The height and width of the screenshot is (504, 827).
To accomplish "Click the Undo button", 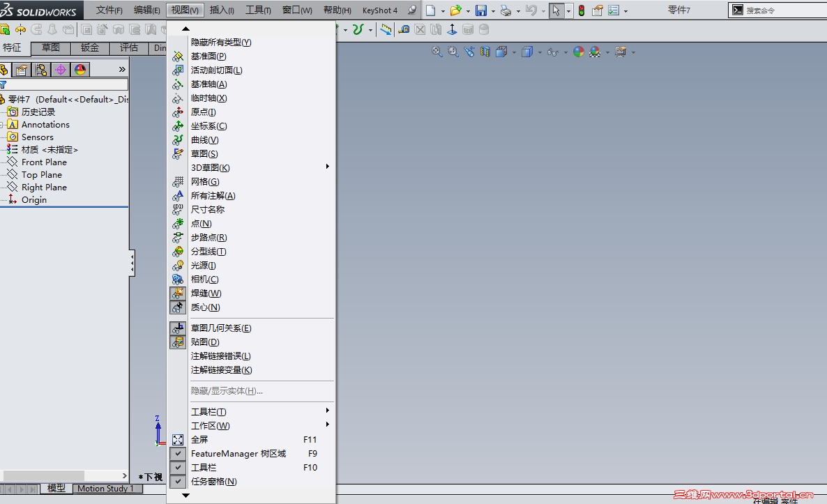I will tap(531, 10).
